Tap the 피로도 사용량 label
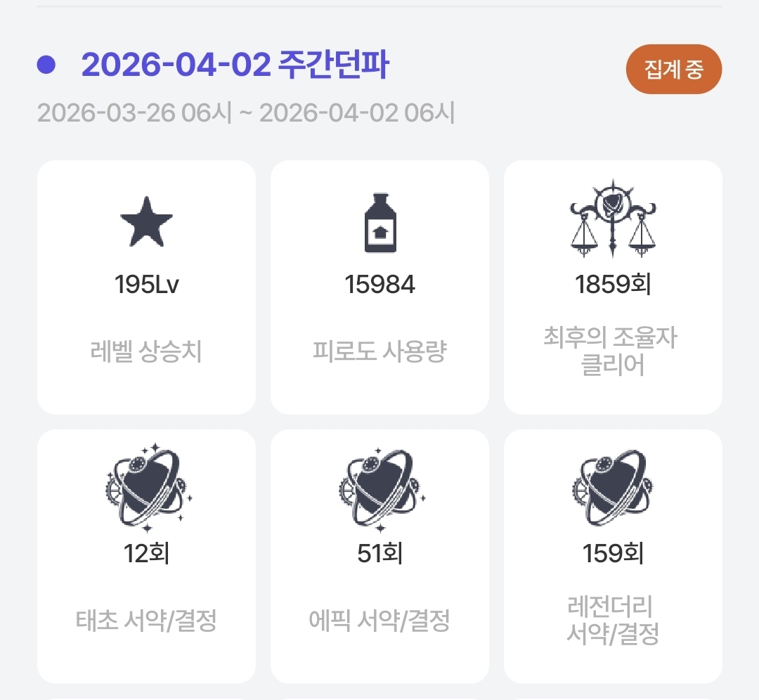Image resolution: width=759 pixels, height=700 pixels. point(379,351)
